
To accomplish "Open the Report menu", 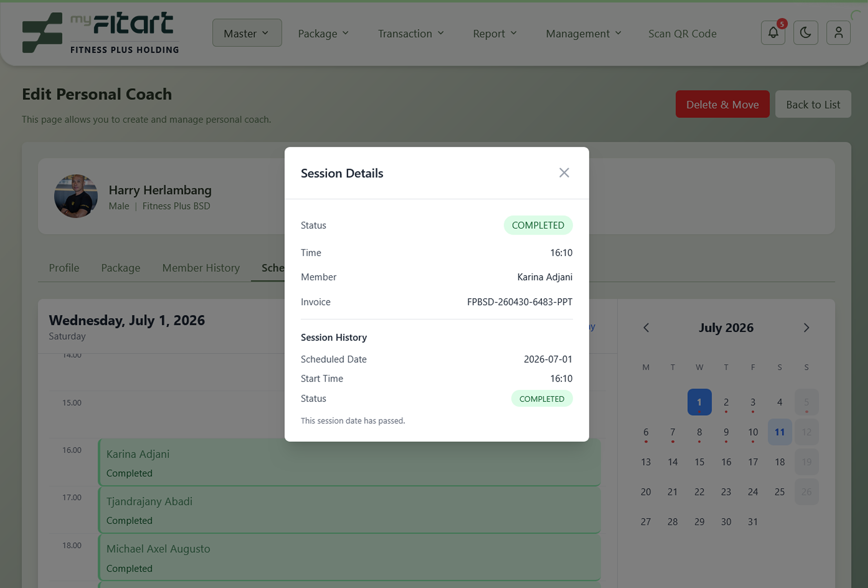I will tap(495, 34).
